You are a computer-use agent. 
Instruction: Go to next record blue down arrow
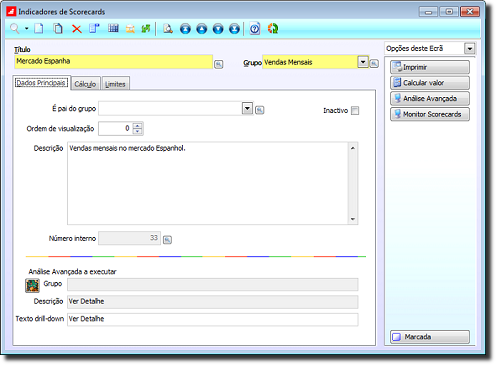pyautogui.click(x=218, y=29)
